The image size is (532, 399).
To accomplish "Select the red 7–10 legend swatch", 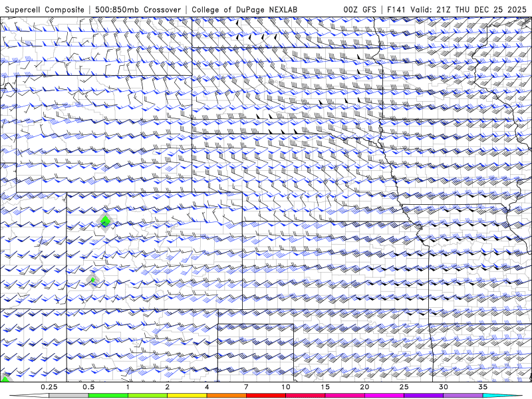I will 265,396.
